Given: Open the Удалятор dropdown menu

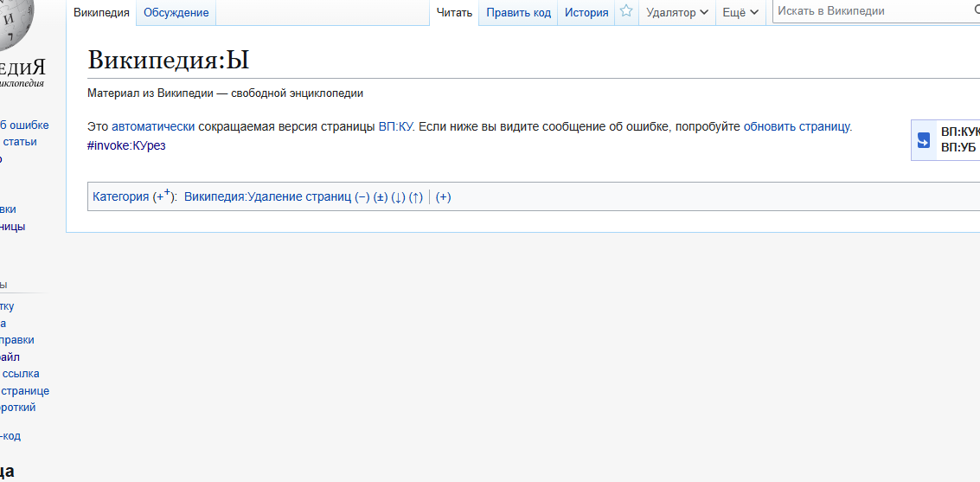Looking at the screenshot, I should pyautogui.click(x=677, y=12).
